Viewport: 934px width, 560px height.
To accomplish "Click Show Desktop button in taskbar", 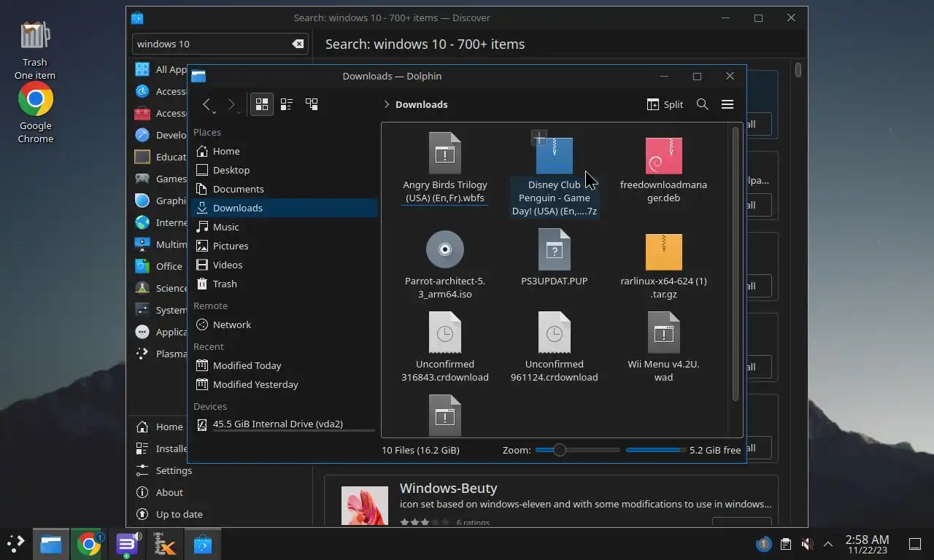I will (914, 544).
